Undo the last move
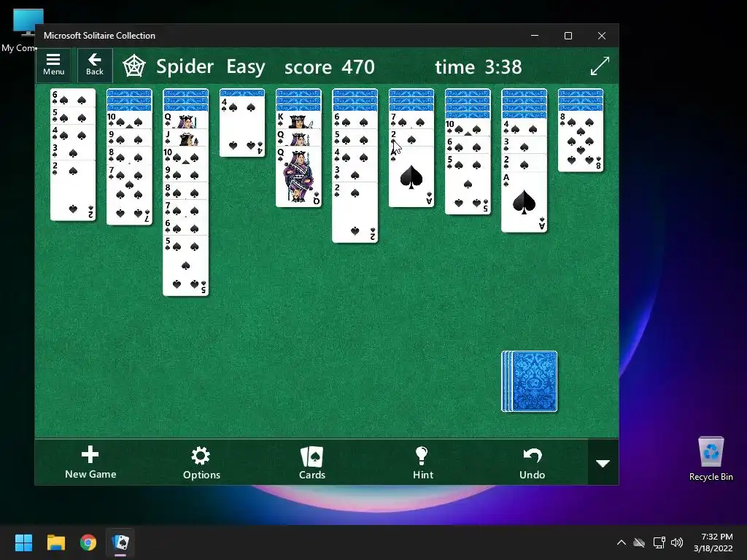 (532, 462)
